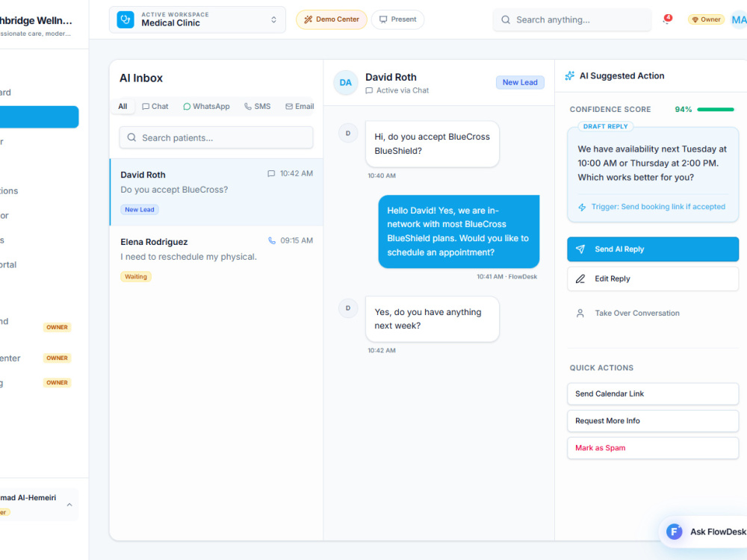
Task: Select message 'Yes, do you have anything next week?'
Action: (432, 319)
